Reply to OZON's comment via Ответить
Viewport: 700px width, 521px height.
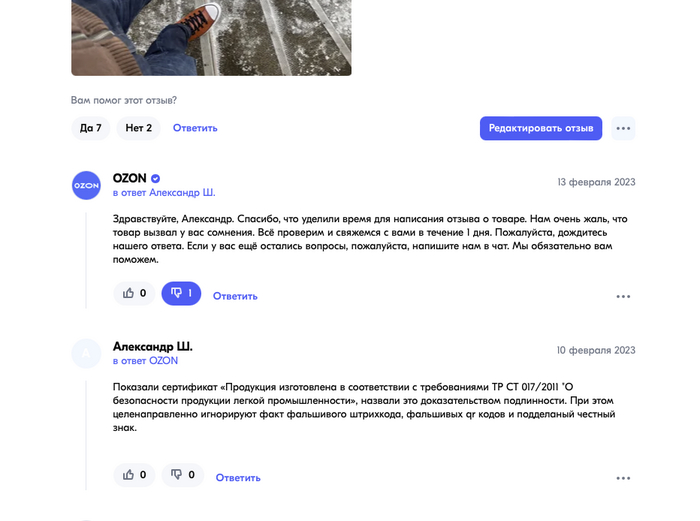(235, 296)
